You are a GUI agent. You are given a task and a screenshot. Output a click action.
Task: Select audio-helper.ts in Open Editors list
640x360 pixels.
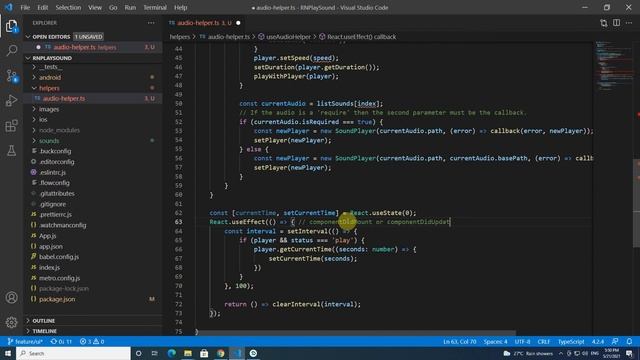(x=93, y=47)
